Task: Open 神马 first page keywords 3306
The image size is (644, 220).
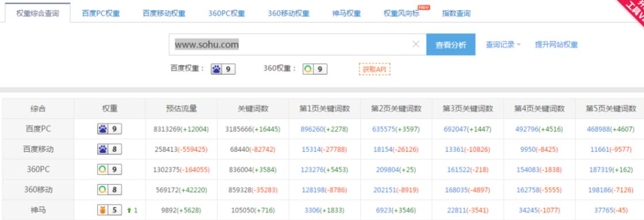Action: [312, 210]
